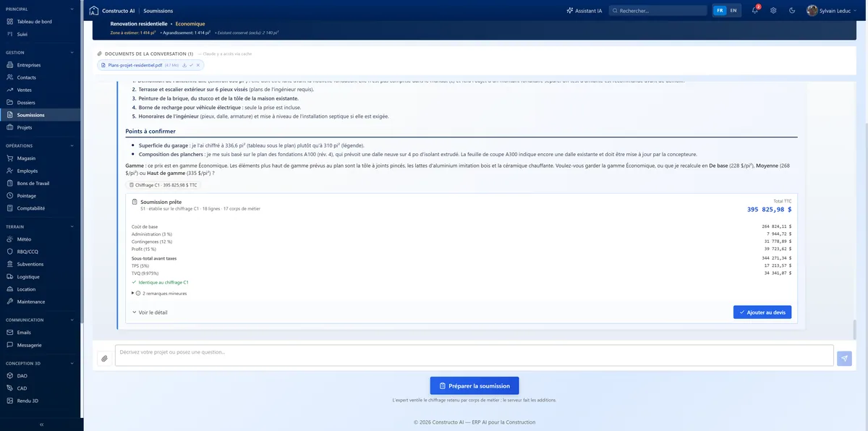
Task: Open the Magasin section
Action: point(41,158)
